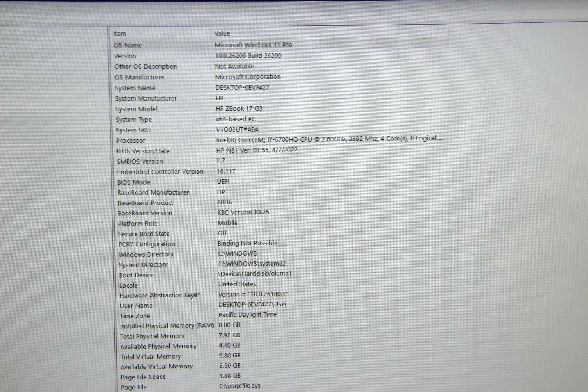Click the 7.92 GB value
This screenshot has width=588, height=392.
tap(230, 335)
